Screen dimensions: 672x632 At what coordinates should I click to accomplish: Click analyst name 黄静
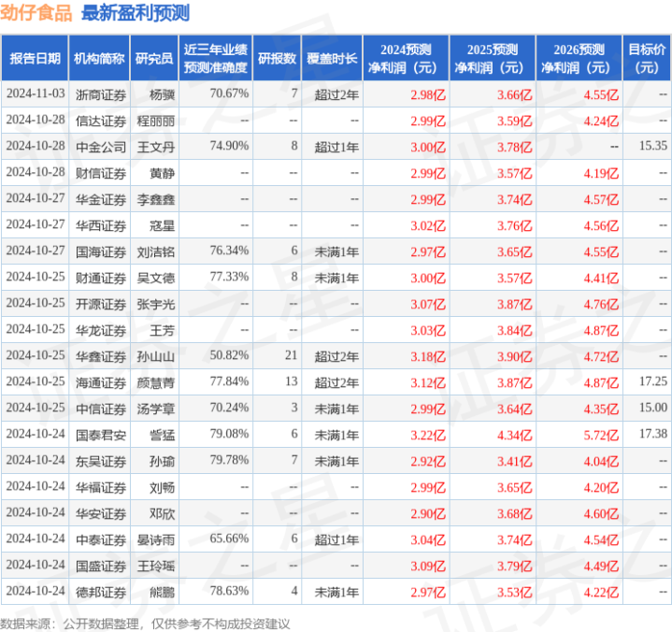click(x=162, y=173)
